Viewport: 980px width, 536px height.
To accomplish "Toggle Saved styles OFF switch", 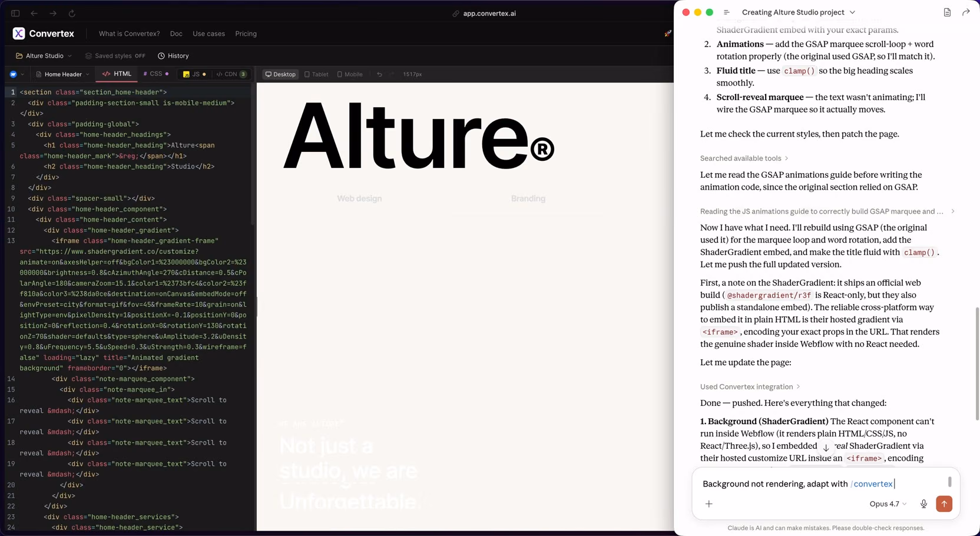I will pos(115,56).
